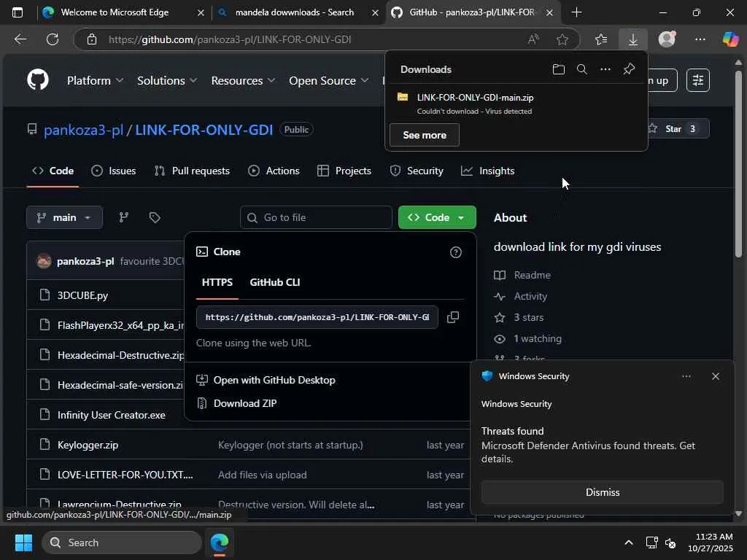Show hidden system tray icons
747x560 pixels.
[628, 542]
